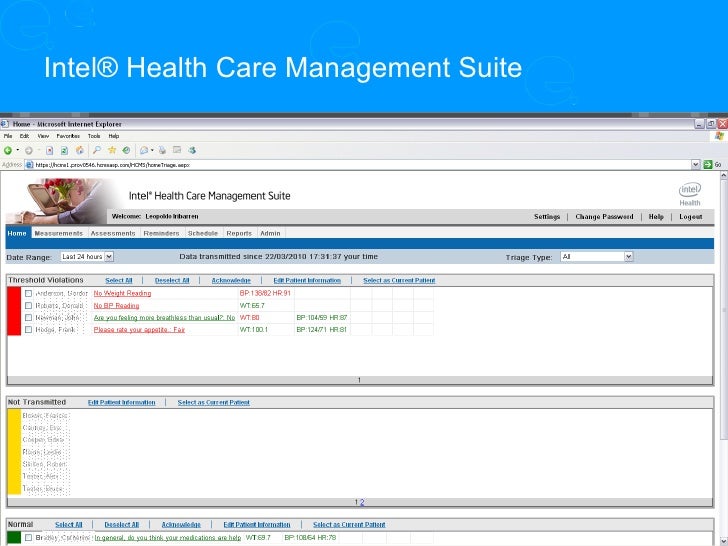Click the toolbar icon right of Print
The image size is (728, 546).
click(177, 150)
